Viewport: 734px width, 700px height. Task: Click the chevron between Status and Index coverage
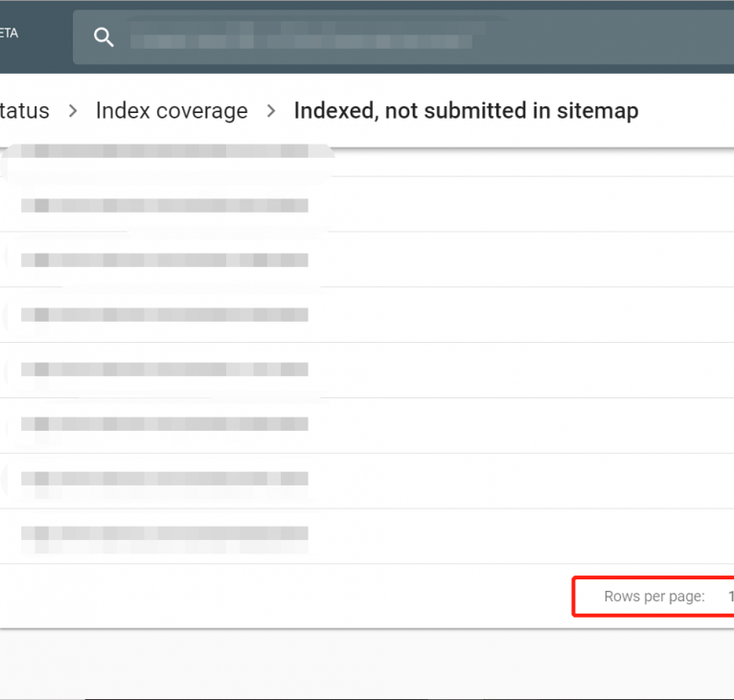[73, 111]
